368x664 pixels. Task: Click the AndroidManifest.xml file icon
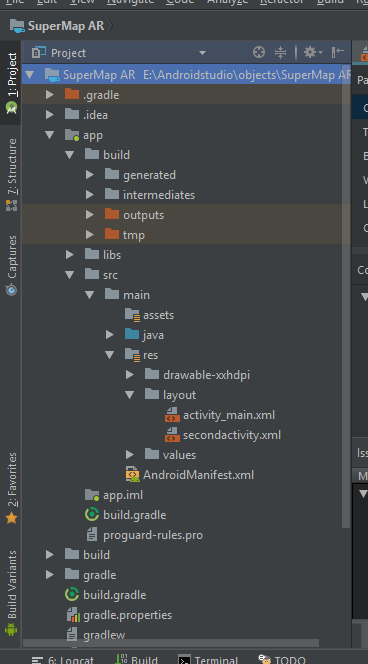133,475
